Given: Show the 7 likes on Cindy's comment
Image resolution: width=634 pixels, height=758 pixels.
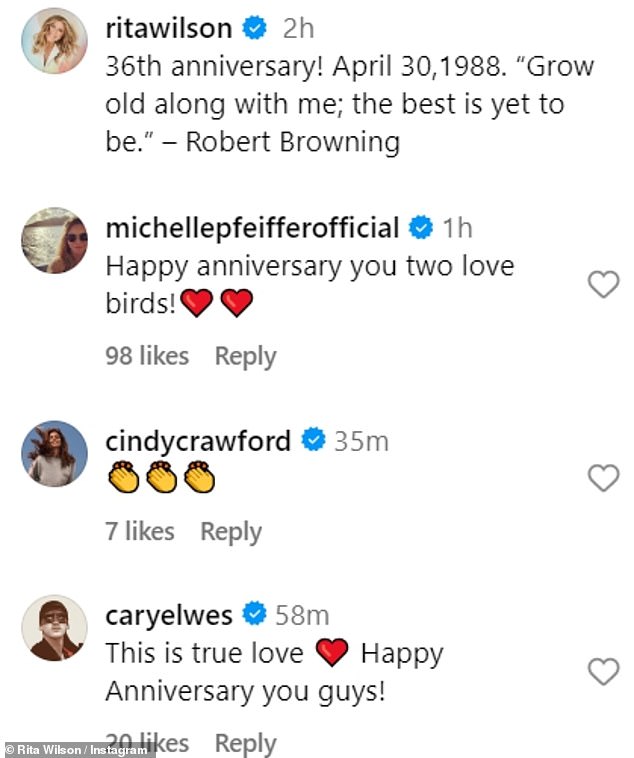Looking at the screenshot, I should [139, 532].
